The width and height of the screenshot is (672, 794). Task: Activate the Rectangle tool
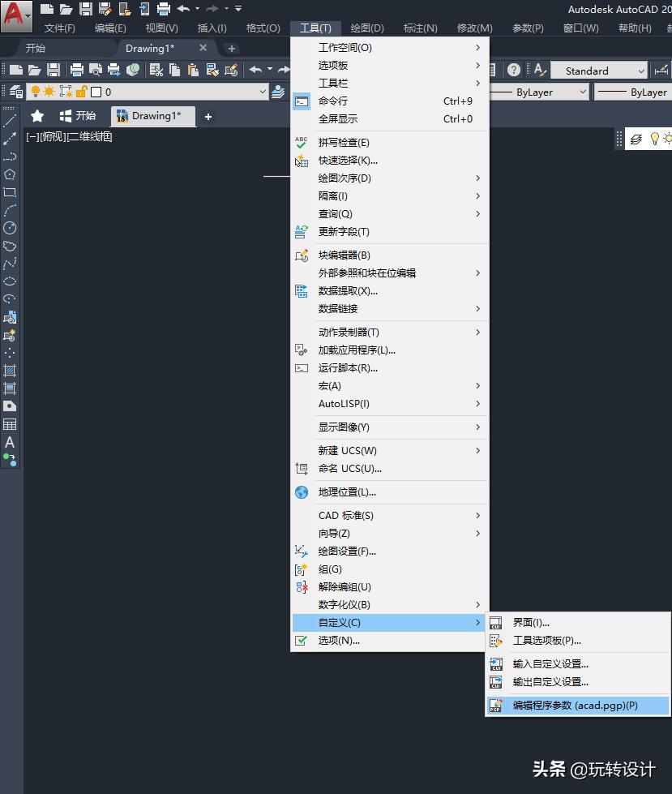(x=8, y=191)
